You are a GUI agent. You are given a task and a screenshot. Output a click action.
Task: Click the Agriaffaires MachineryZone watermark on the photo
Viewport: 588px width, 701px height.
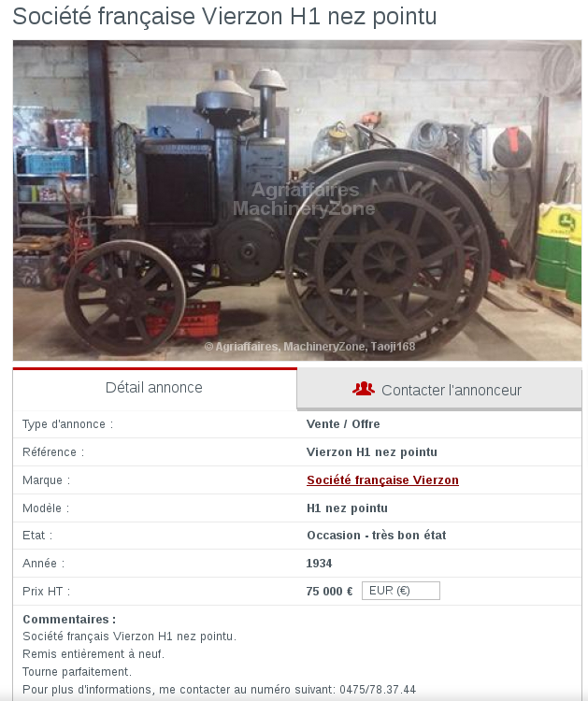(x=305, y=199)
